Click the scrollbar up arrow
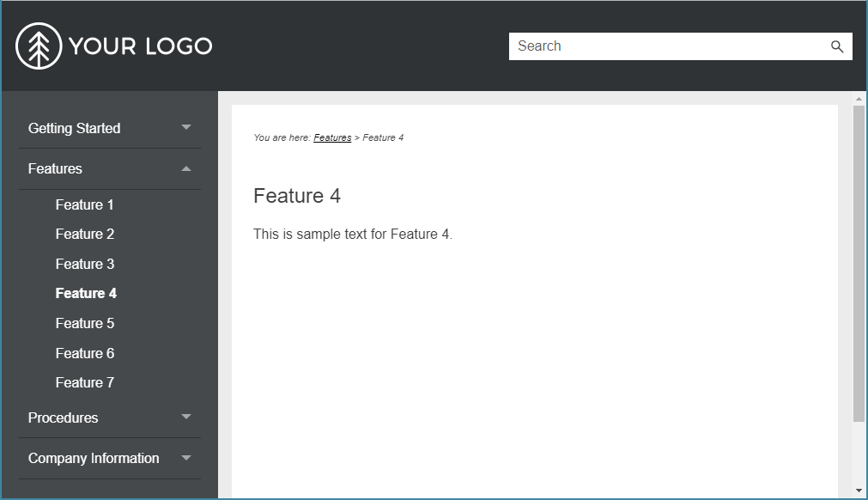This screenshot has width=868, height=500. pos(859,100)
